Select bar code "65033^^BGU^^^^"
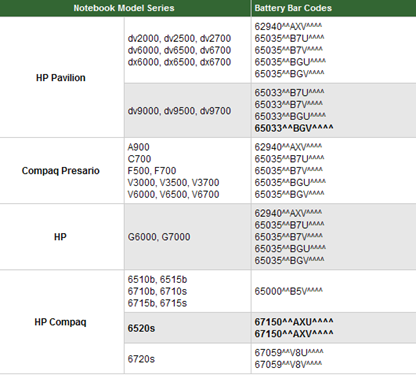The height and width of the screenshot is (375, 416). click(290, 116)
